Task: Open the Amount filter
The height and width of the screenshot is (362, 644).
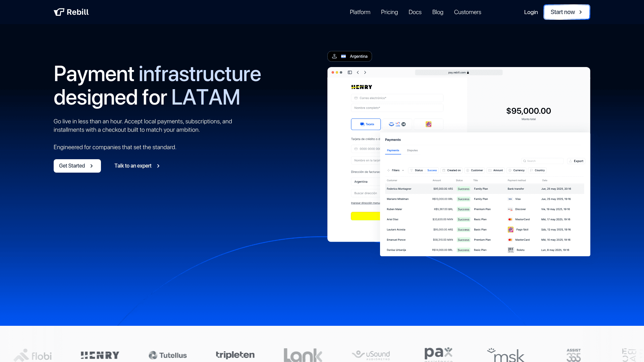Action: click(496, 170)
